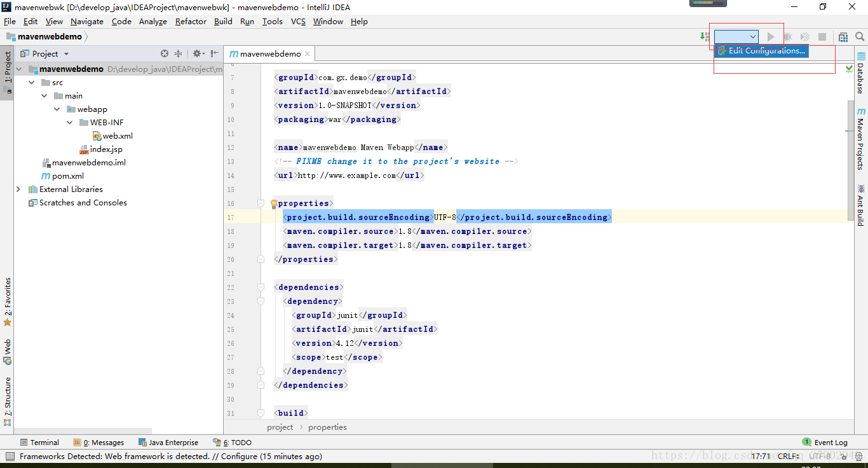Click the properties breadcrumb below editor
Image resolution: width=868 pixels, height=468 pixels.
pos(327,427)
